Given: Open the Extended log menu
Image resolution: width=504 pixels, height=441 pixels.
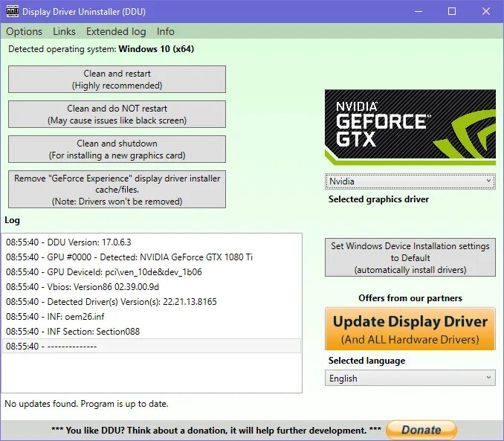Looking at the screenshot, I should (116, 31).
